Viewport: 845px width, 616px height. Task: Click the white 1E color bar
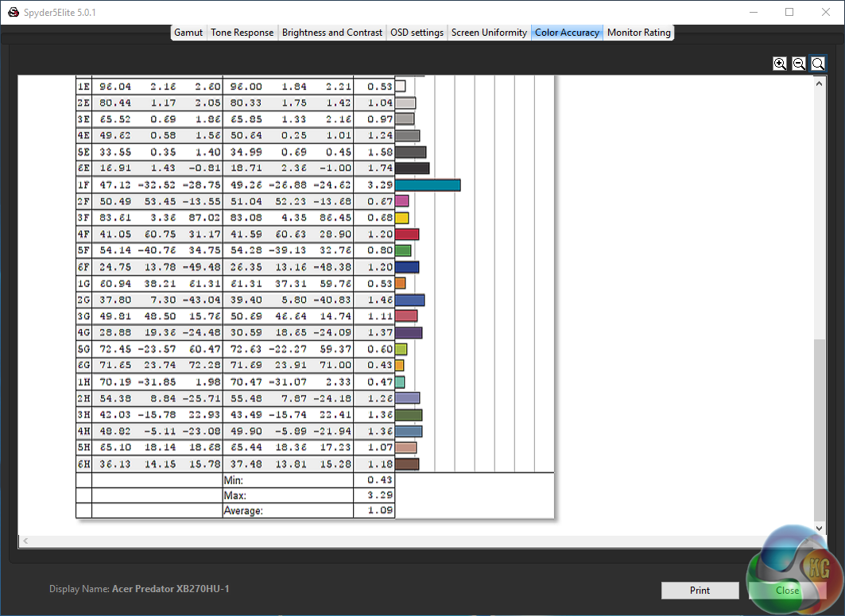pyautogui.click(x=401, y=86)
